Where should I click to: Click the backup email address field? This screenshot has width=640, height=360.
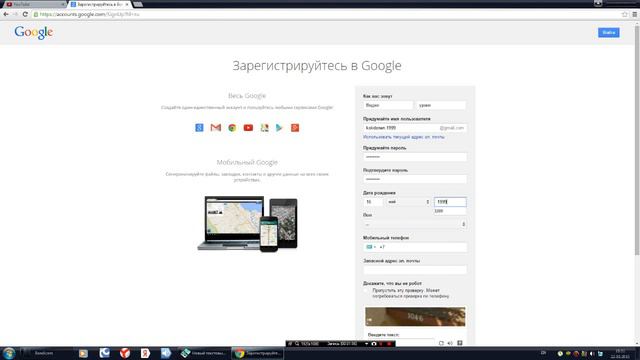point(415,270)
